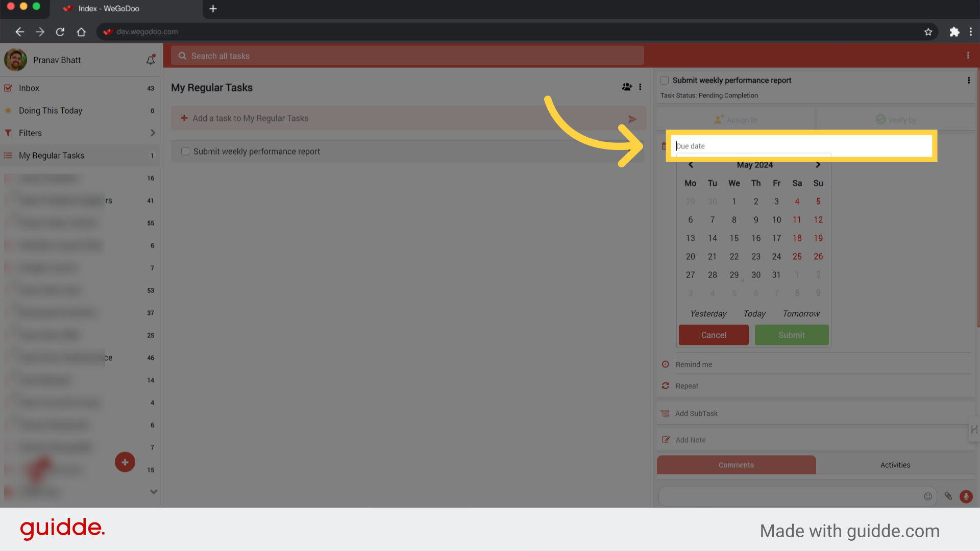Click the Add Note icon
This screenshot has height=551, width=980.
tap(666, 439)
